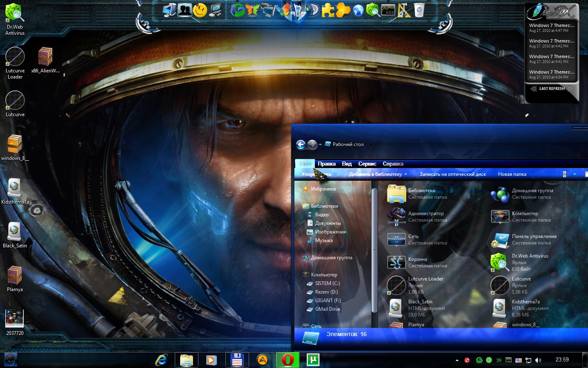This screenshot has width=588, height=368.
Task: Go back in the Explorer window
Action: pyautogui.click(x=301, y=144)
